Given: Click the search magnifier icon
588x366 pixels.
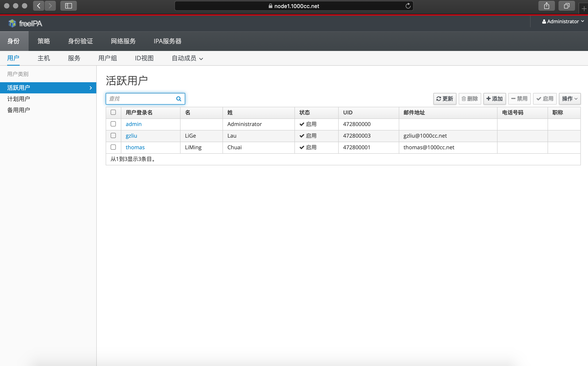Looking at the screenshot, I should [178, 99].
